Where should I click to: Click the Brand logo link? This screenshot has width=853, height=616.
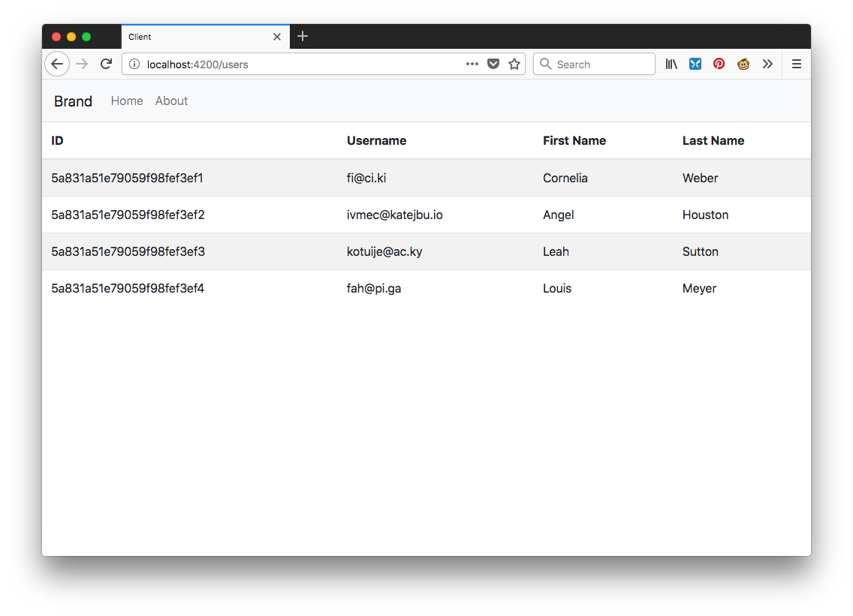click(x=73, y=101)
